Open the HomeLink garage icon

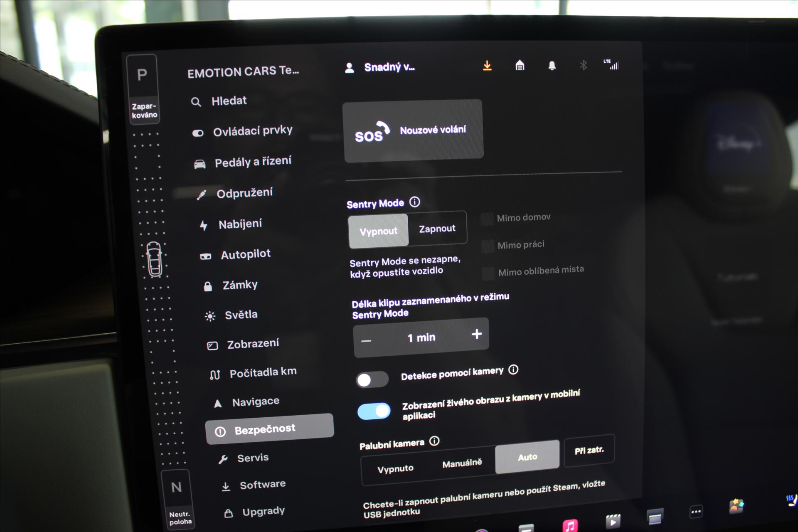click(x=520, y=66)
